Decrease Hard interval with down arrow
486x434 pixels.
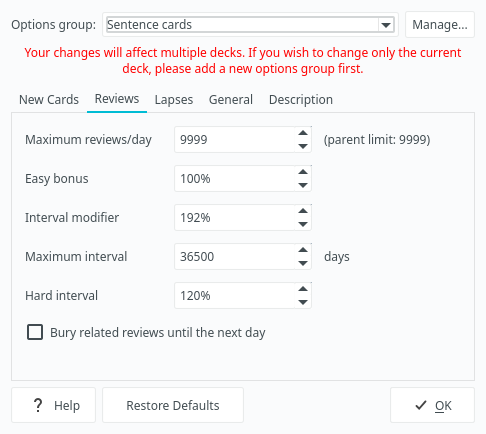coord(303,302)
